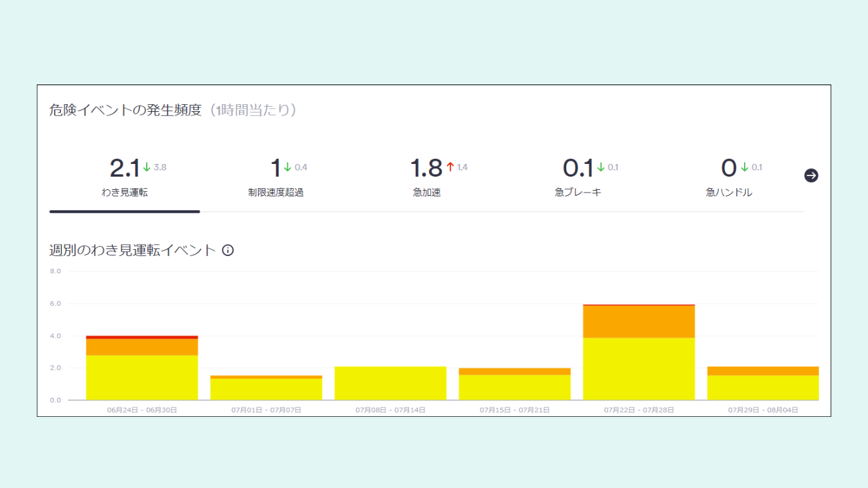Click the 0.1 value for 急ブレーキ
The height and width of the screenshot is (488, 868).
coord(578,168)
